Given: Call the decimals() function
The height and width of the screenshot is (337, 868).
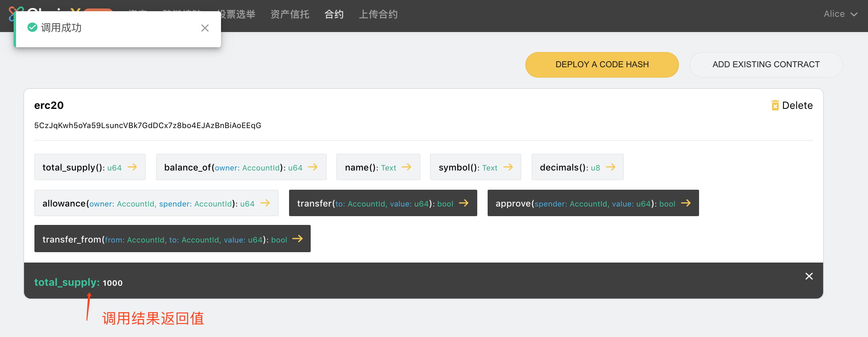Looking at the screenshot, I should pyautogui.click(x=578, y=167).
